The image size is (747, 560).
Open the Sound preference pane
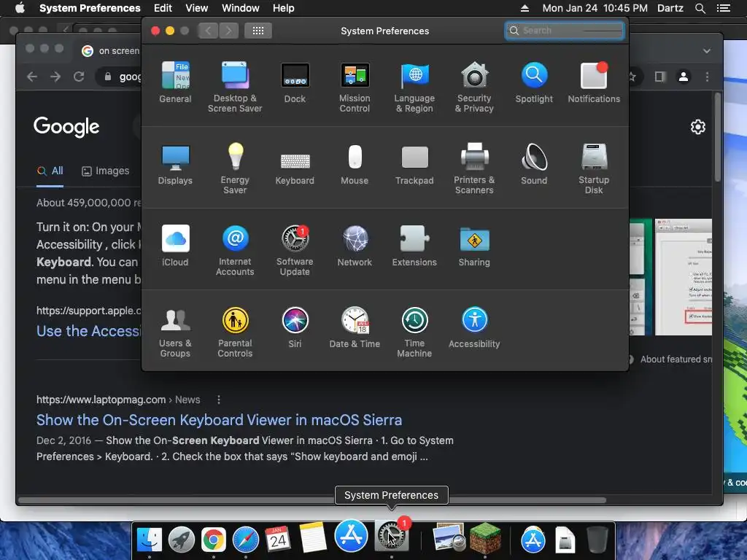pyautogui.click(x=534, y=164)
